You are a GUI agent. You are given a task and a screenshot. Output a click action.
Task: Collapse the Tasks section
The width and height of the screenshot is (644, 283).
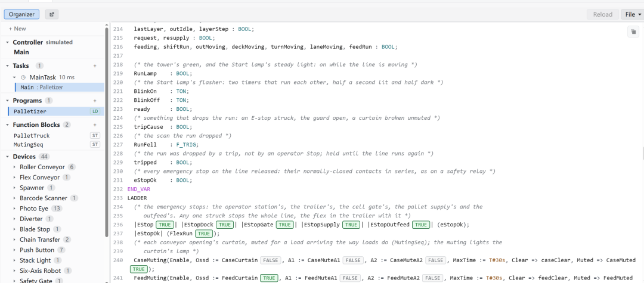pos(7,66)
